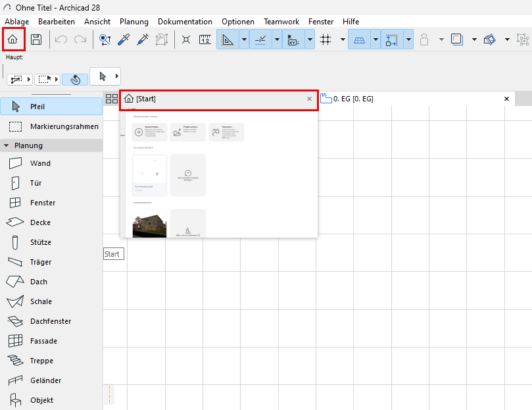Expand the arrow tool flyout triangle
This screenshot has height=410, width=532.
[116, 76]
